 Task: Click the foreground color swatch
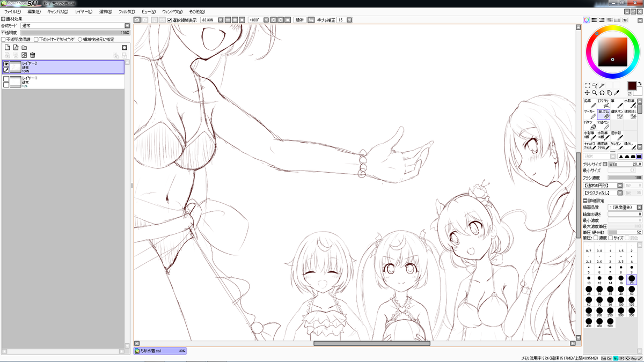click(x=632, y=86)
